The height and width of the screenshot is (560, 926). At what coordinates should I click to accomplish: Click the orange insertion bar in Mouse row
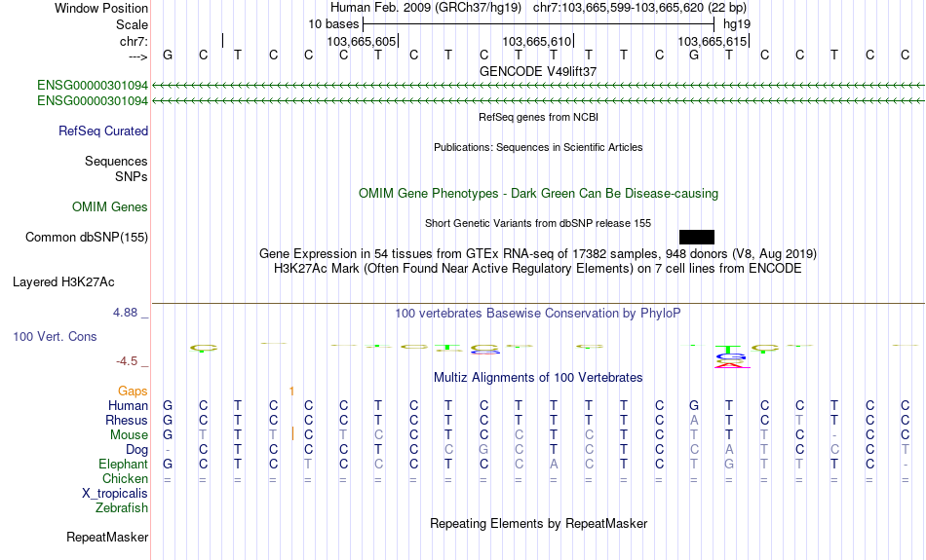pos(293,433)
